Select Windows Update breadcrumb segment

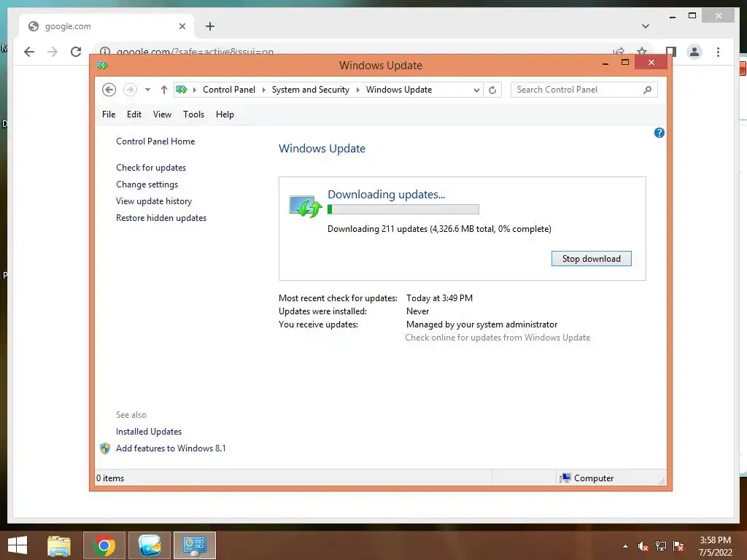(x=399, y=90)
